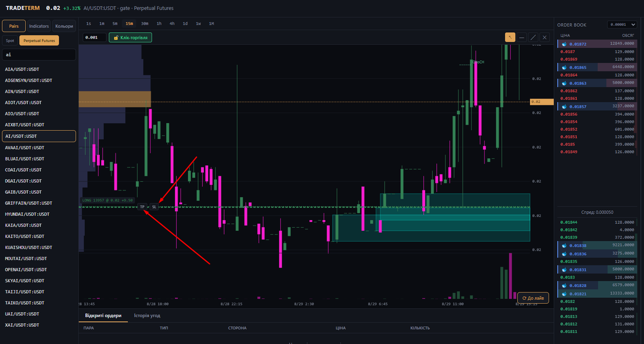Click whale icon beside ask 0.01865
Image resolution: width=644 pixels, height=344 pixels.
pos(565,67)
